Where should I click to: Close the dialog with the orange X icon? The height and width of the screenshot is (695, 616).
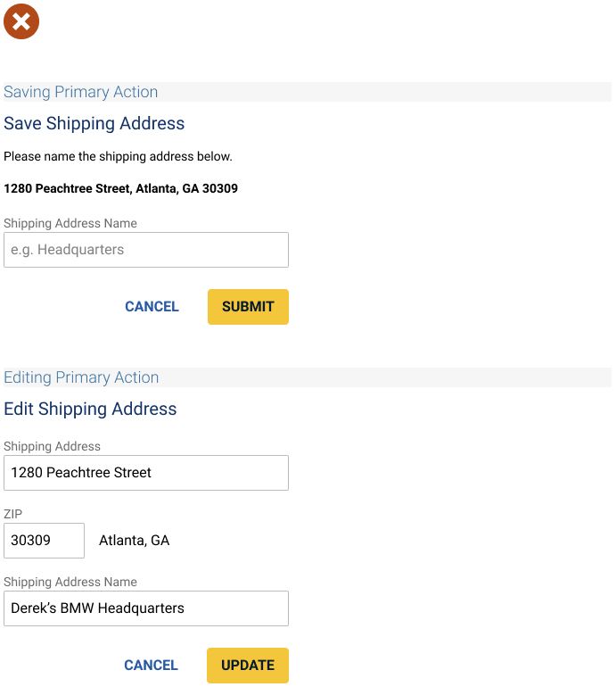click(x=21, y=21)
